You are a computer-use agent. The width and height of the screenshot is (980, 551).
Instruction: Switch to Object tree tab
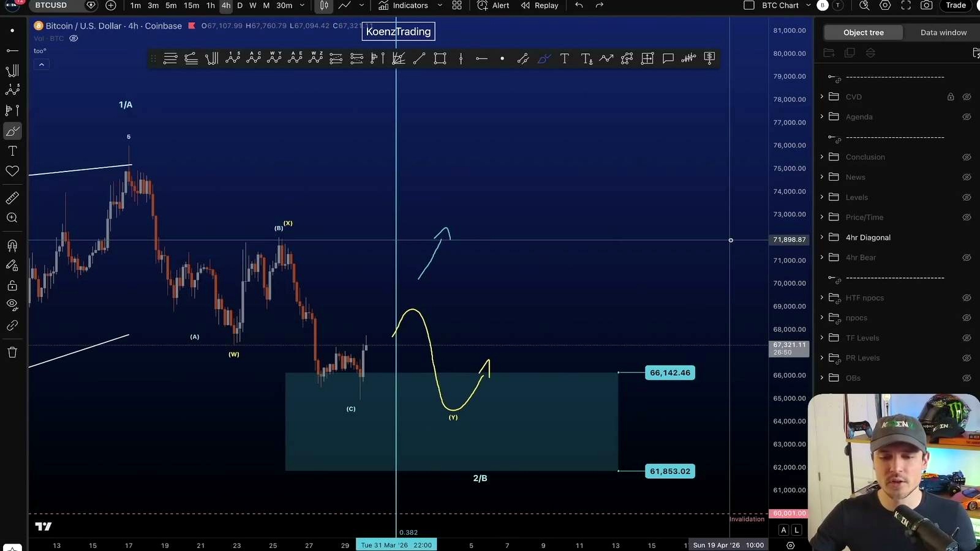(x=863, y=32)
